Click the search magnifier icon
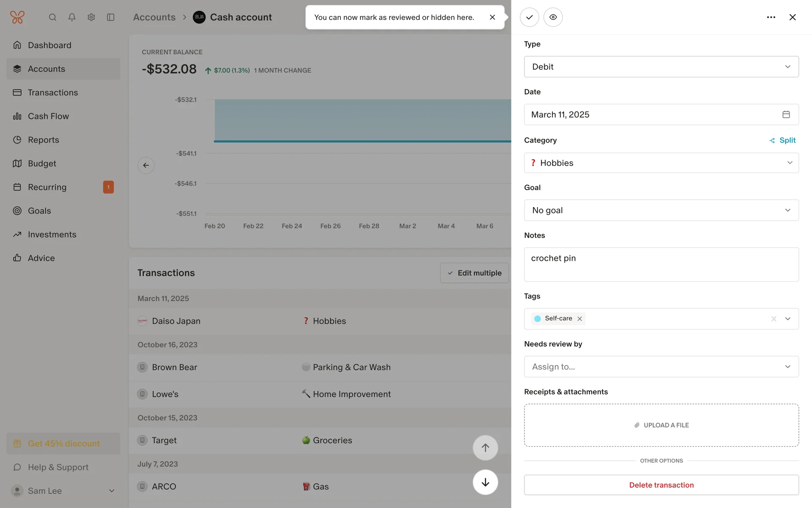The image size is (812, 508). (x=52, y=17)
